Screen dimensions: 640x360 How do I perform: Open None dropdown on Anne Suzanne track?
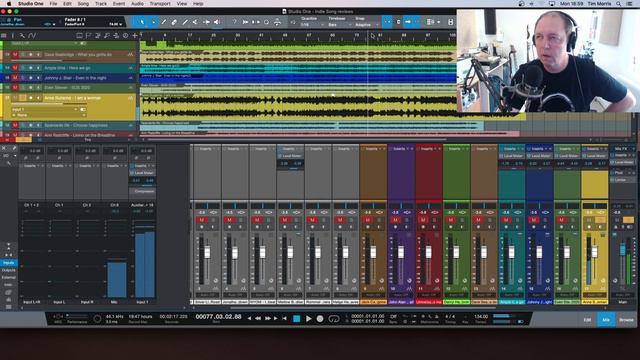[49, 115]
